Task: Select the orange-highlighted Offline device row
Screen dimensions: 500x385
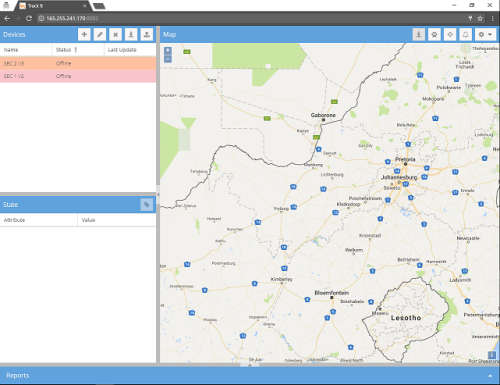Action: (78, 63)
